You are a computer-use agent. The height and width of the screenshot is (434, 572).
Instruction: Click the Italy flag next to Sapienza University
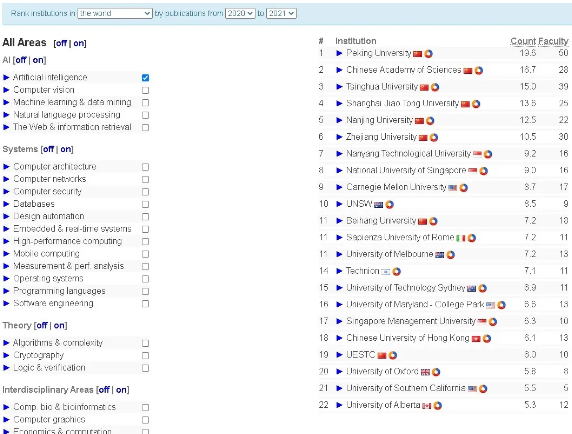coord(460,239)
